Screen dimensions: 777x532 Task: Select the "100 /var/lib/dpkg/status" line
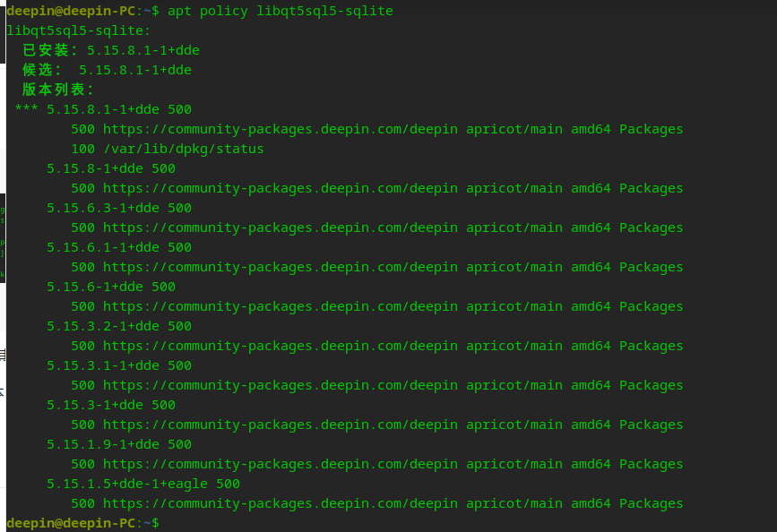click(x=168, y=149)
